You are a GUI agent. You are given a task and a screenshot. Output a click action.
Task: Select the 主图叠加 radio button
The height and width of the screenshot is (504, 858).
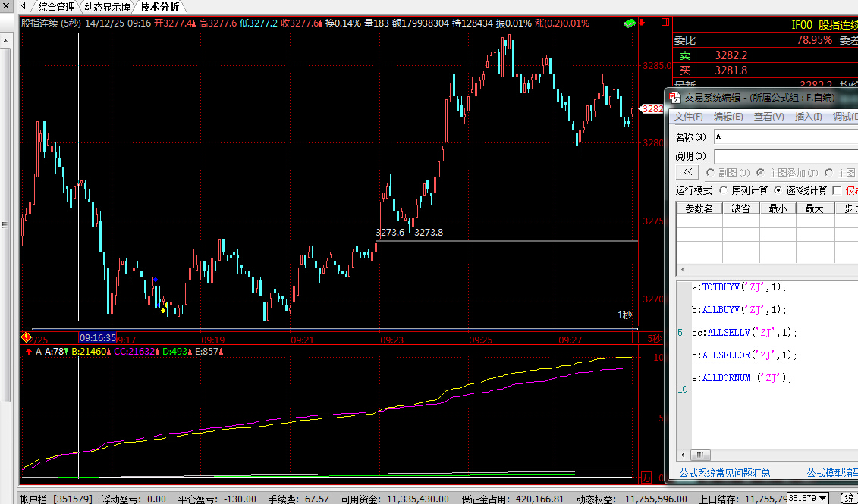tap(760, 173)
